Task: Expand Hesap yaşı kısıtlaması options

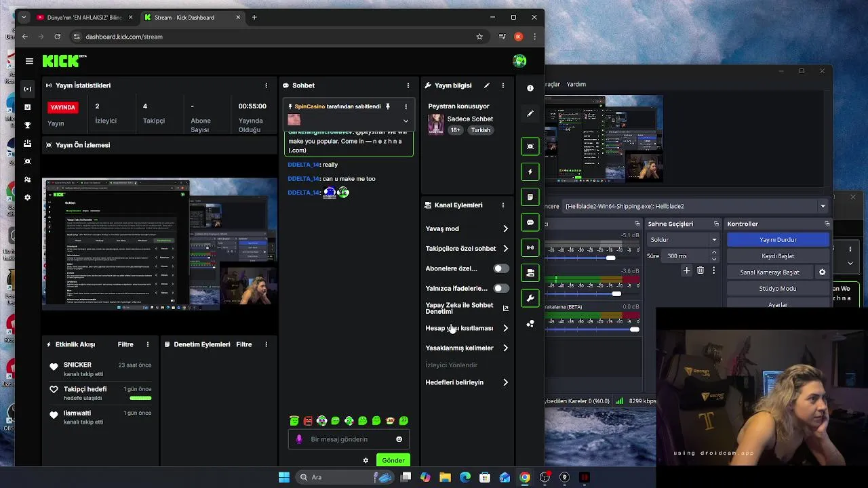Action: pyautogui.click(x=505, y=328)
